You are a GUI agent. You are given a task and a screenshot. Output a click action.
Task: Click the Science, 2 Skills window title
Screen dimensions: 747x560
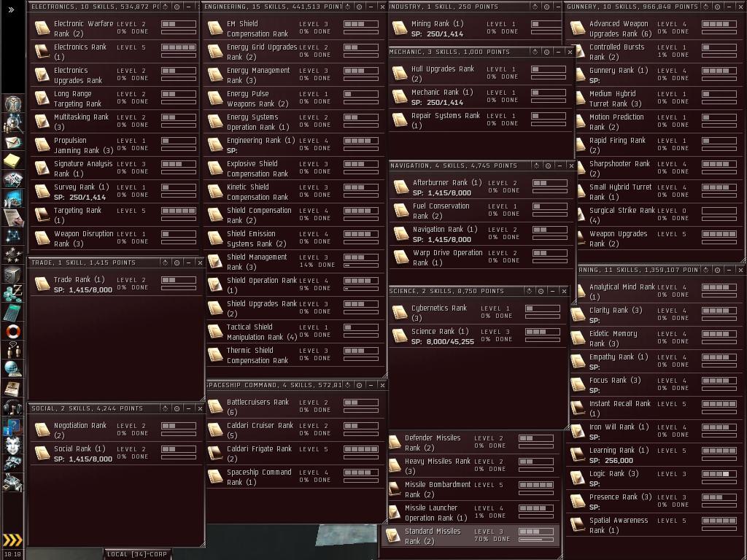[446, 291]
